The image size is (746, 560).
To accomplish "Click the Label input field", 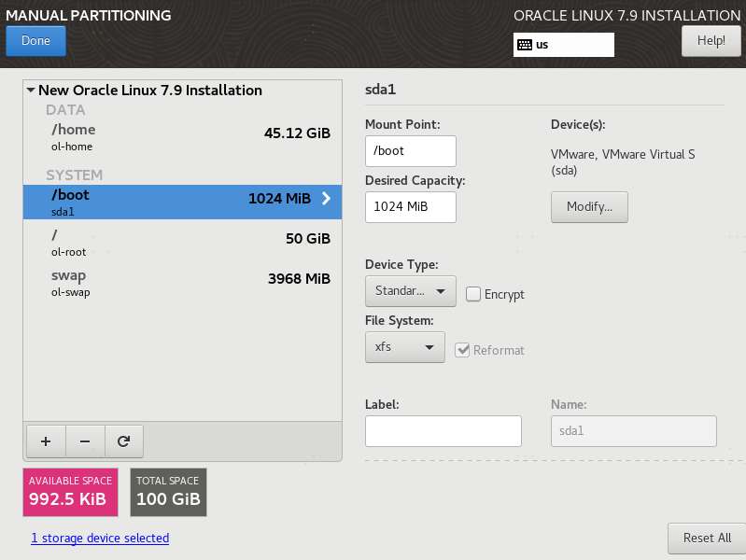I will click(x=443, y=431).
